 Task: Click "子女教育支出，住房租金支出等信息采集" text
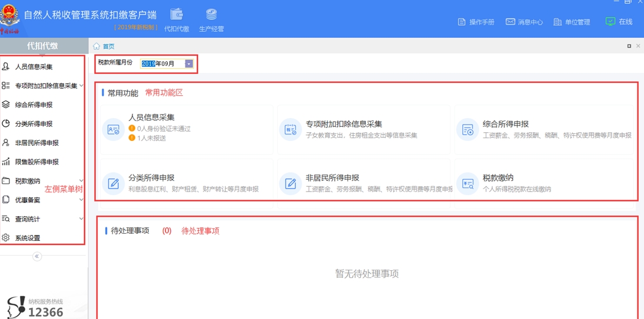tap(362, 135)
